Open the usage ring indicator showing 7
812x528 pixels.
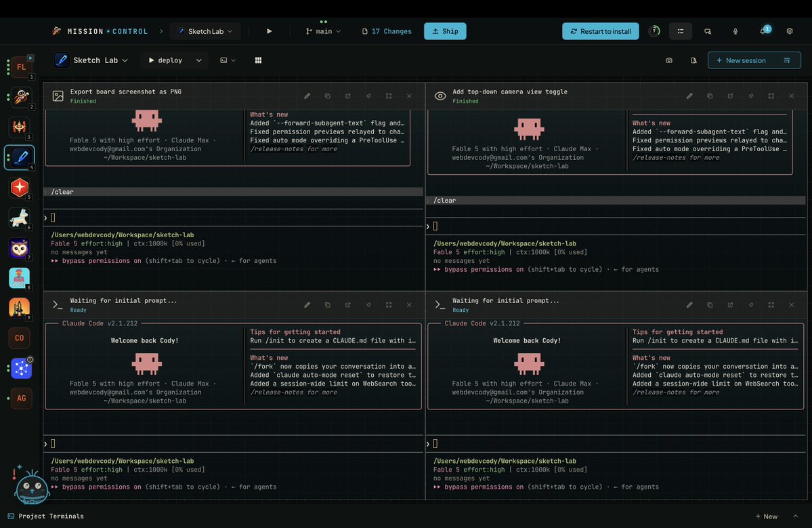[x=654, y=31]
